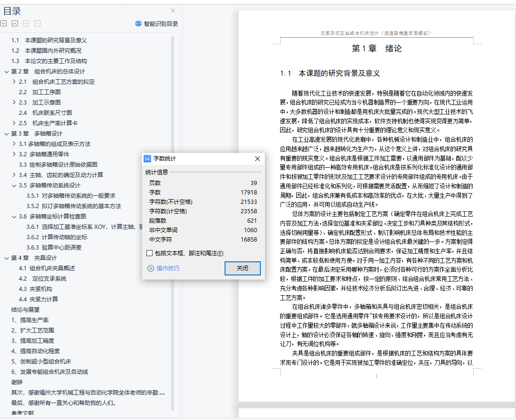Jump to 4.3 夹紧机构
The width and height of the screenshot is (516, 420).
[x=35, y=289]
